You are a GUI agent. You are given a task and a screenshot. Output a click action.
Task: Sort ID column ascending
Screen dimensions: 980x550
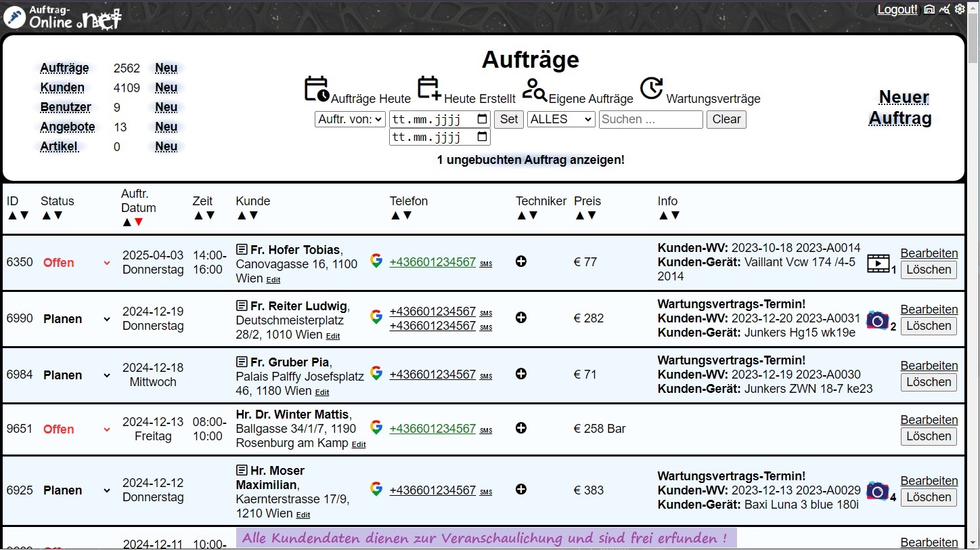pos(12,215)
